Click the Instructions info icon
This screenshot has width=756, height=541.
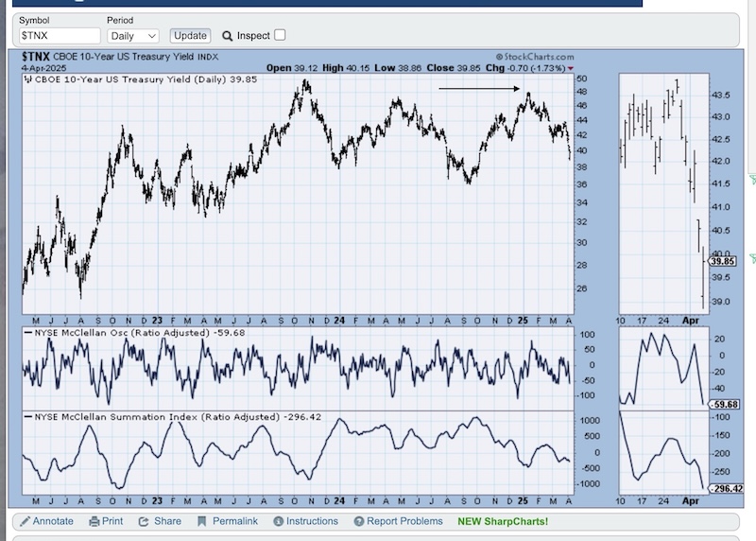coord(278,521)
